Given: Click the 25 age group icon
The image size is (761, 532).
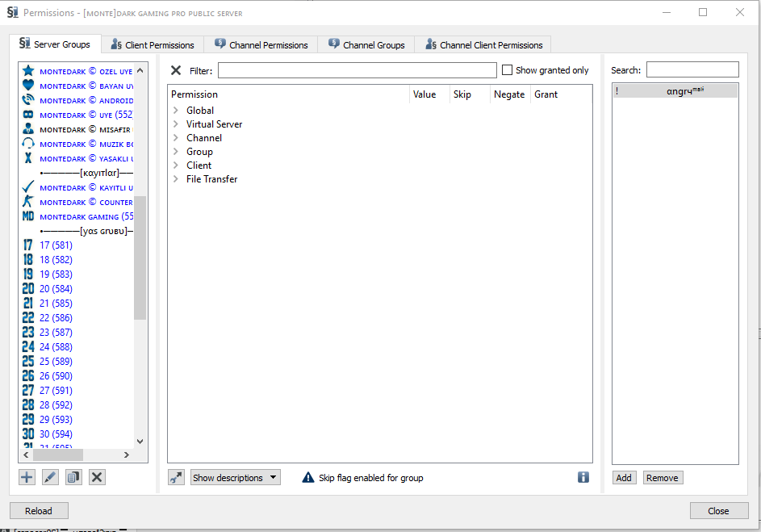Looking at the screenshot, I should pyautogui.click(x=28, y=362).
